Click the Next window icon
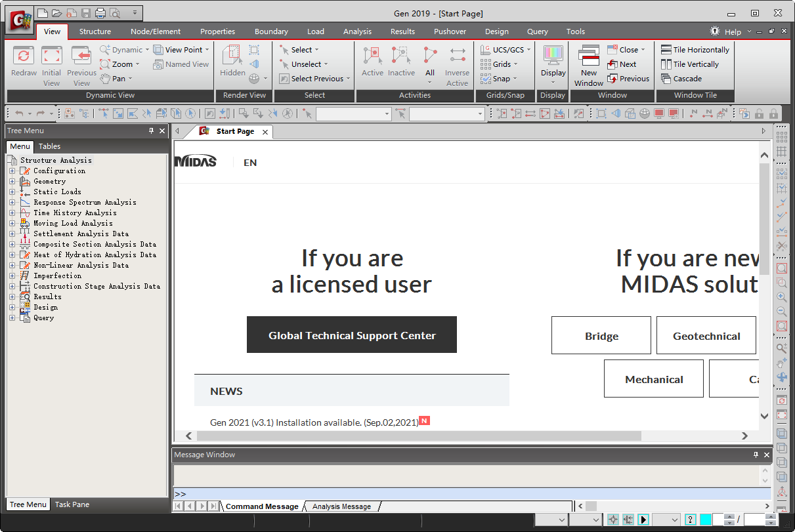This screenshot has height=532, width=795. tap(622, 64)
